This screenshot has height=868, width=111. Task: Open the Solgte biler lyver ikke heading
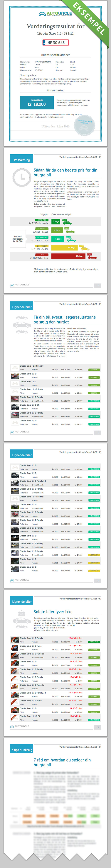(x=53, y=612)
